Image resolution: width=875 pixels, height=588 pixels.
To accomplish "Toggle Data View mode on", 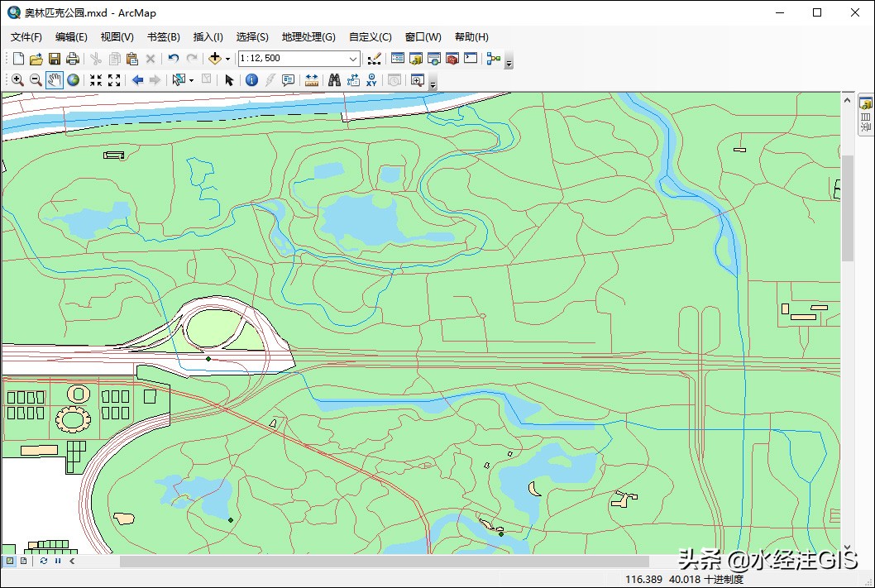I will point(10,561).
